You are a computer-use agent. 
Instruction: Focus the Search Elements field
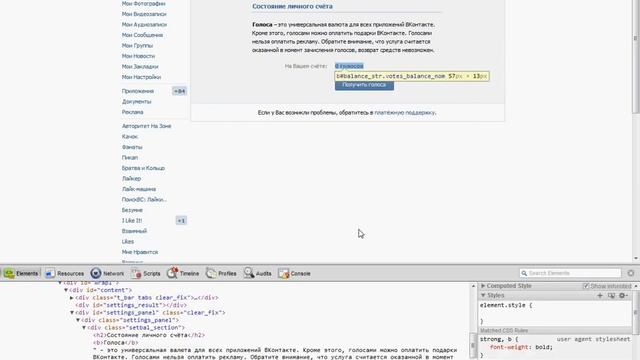click(570, 273)
